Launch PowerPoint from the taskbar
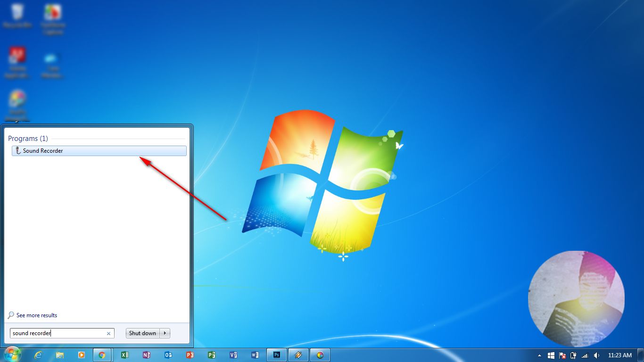The width and height of the screenshot is (644, 362). 190,355
